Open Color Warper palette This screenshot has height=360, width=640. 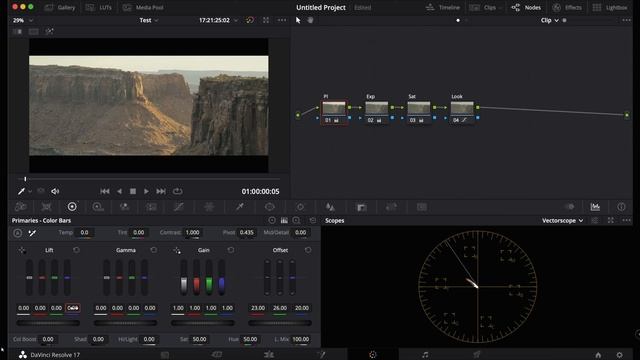click(209, 207)
